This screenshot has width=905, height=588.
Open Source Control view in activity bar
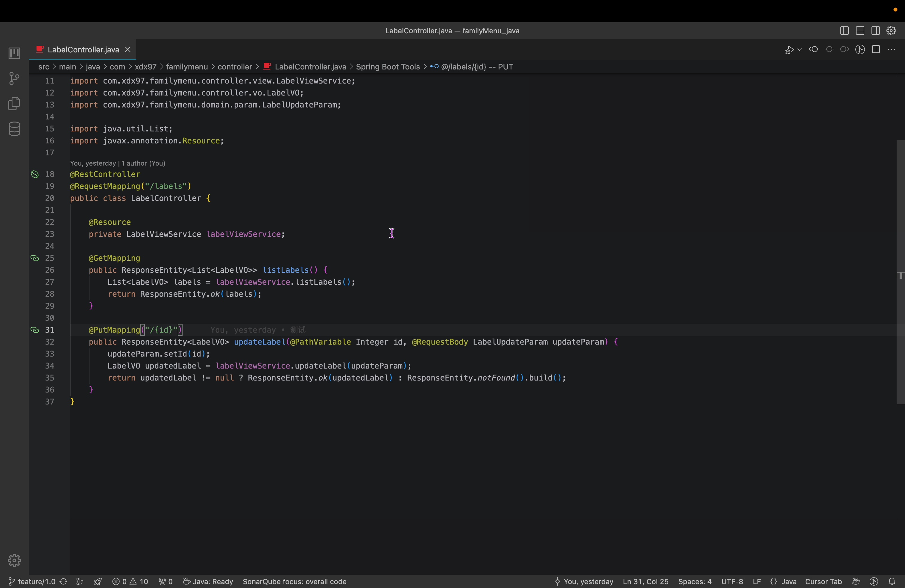[14, 79]
